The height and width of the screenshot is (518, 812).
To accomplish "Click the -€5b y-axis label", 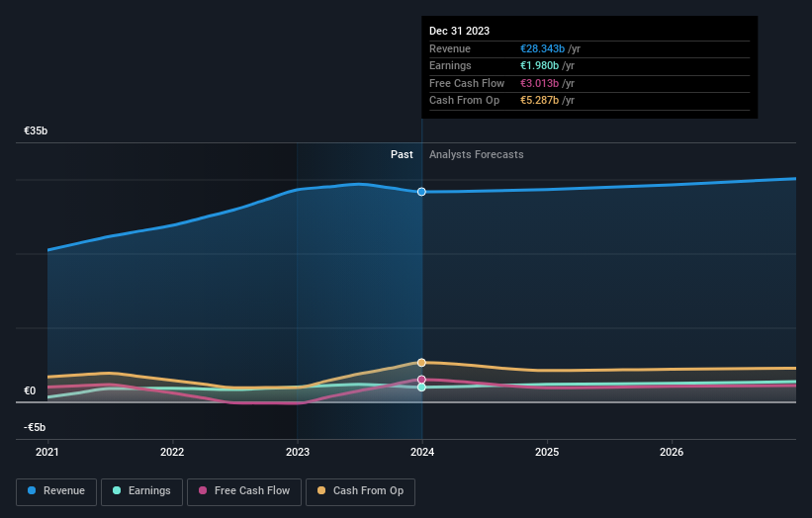I will point(35,427).
